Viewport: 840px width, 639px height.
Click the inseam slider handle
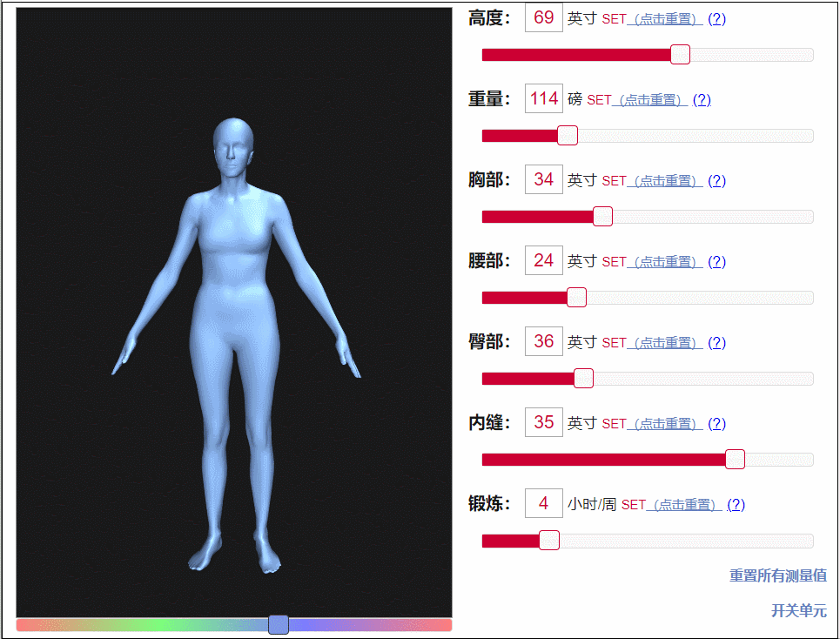tap(735, 459)
